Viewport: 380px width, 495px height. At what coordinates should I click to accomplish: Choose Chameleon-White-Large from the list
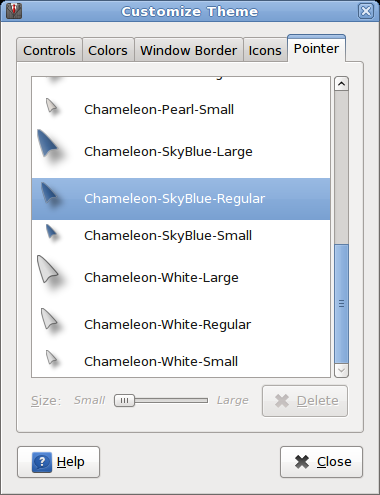181,277
